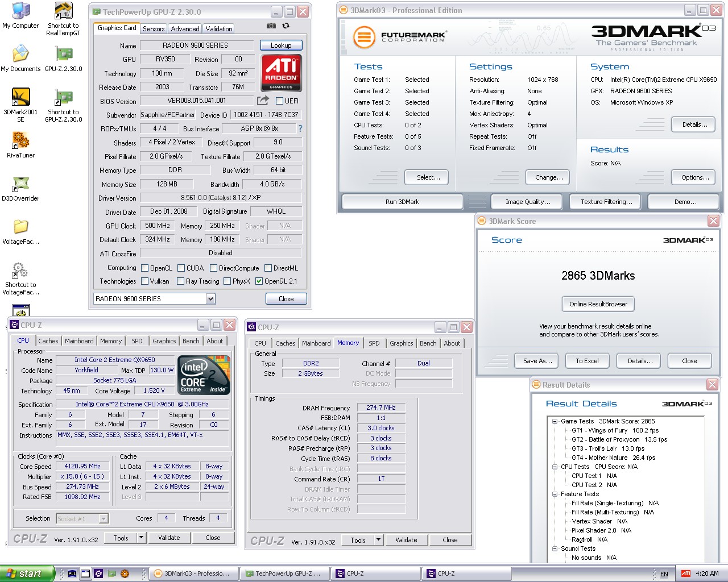Toggle the PhysX checkbox

coord(227,281)
